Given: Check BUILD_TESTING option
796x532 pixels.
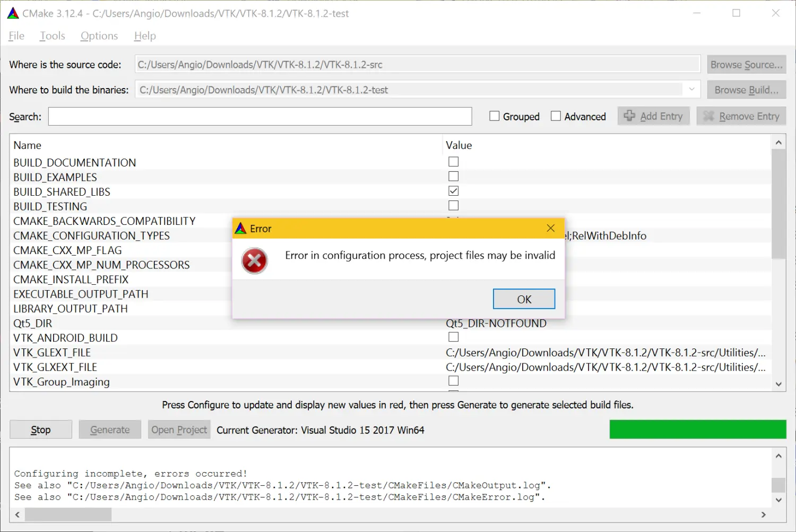Looking at the screenshot, I should tap(453, 205).
